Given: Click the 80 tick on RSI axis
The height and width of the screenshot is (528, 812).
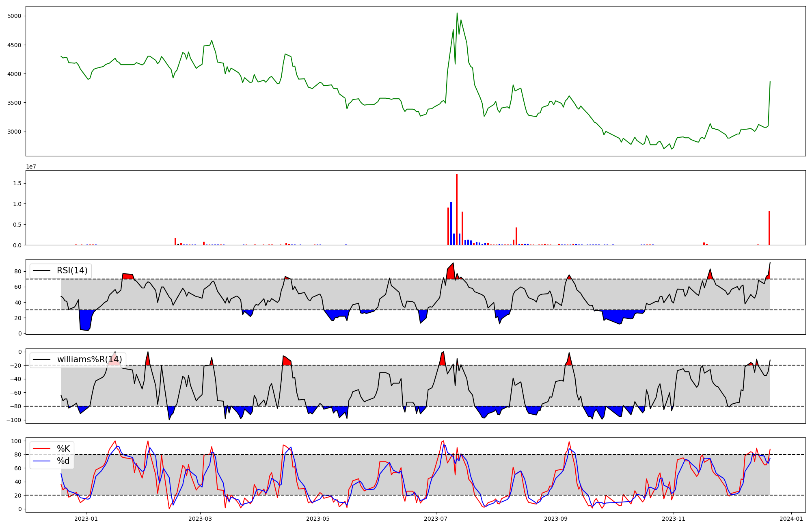Looking at the screenshot, I should point(18,271).
